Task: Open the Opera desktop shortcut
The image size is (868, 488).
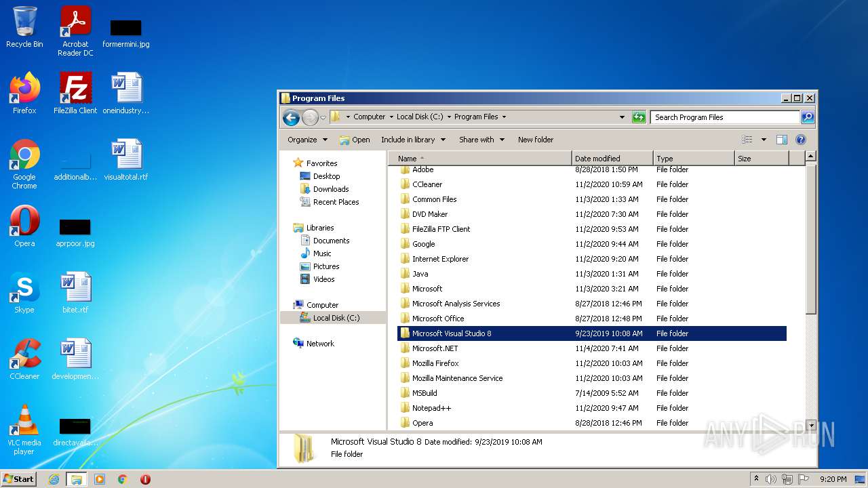Action: [x=24, y=226]
